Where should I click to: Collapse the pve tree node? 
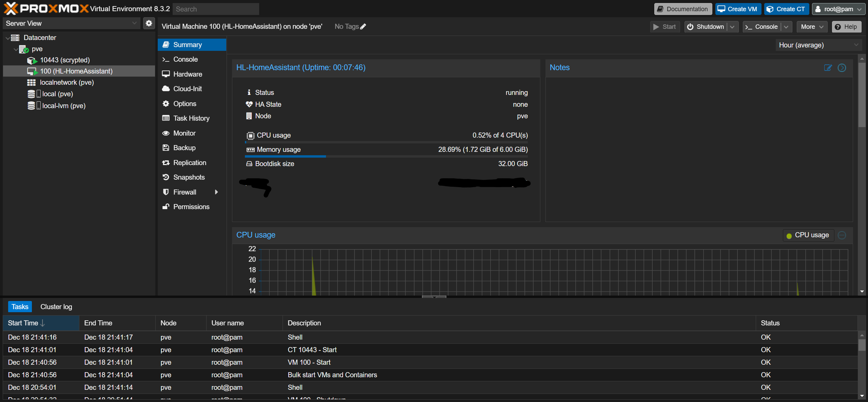16,49
